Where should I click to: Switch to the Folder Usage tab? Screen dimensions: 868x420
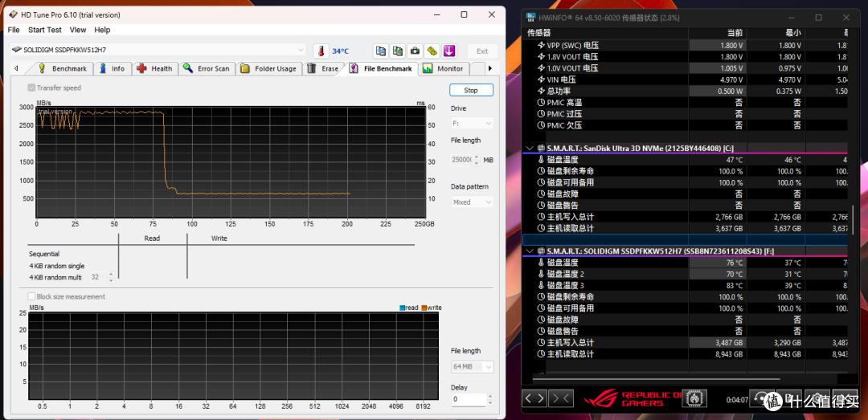point(269,68)
